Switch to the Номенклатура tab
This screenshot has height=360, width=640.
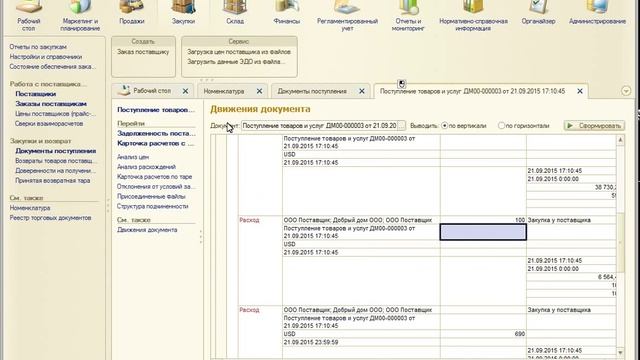click(x=224, y=91)
